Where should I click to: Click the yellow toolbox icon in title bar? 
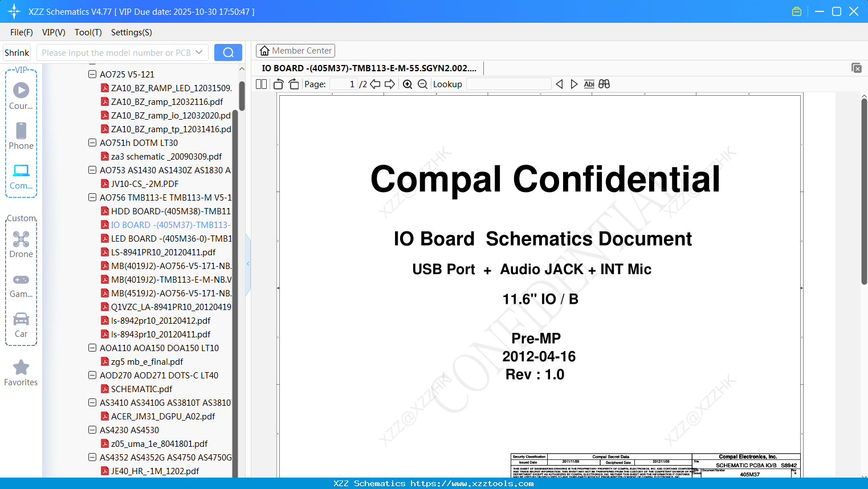tap(797, 11)
